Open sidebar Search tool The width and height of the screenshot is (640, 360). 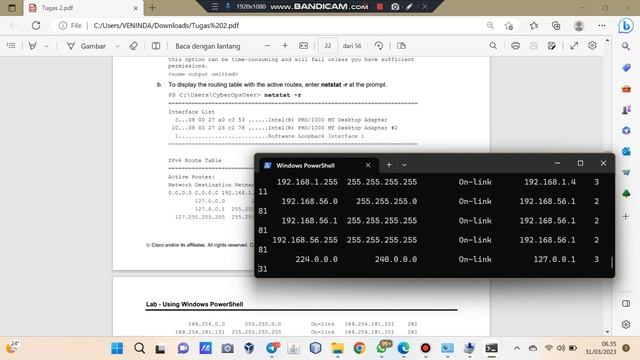pyautogui.click(x=626, y=47)
